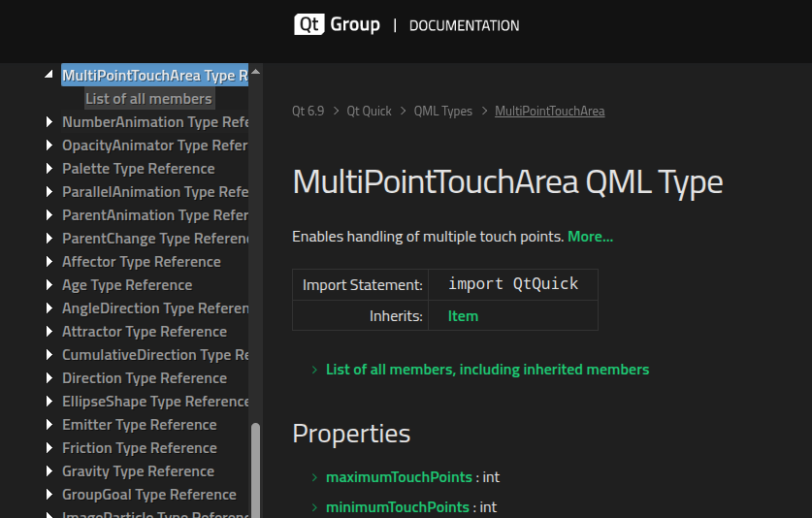
Task: Expand Direction Type Reference node
Action: (x=49, y=378)
